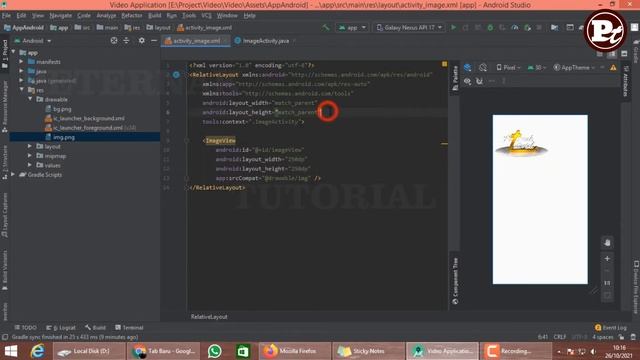Open the Event Log
The height and width of the screenshot is (360, 640).
(x=611, y=327)
